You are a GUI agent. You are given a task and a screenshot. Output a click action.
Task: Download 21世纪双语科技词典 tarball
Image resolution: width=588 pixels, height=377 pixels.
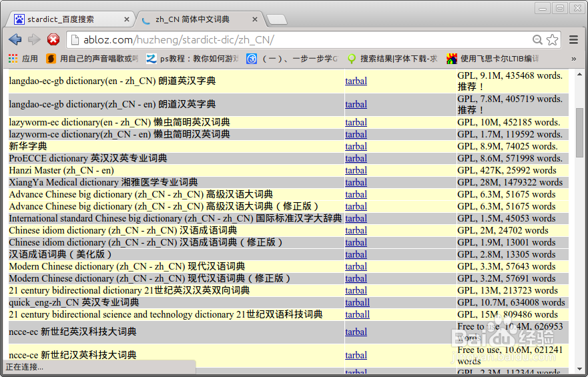[357, 314]
